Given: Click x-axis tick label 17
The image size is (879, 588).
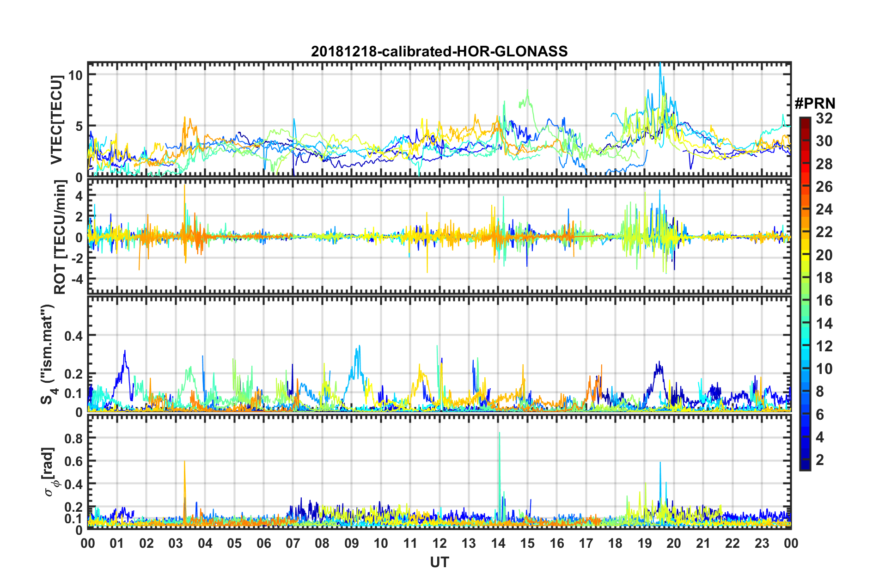Looking at the screenshot, I should tap(586, 543).
